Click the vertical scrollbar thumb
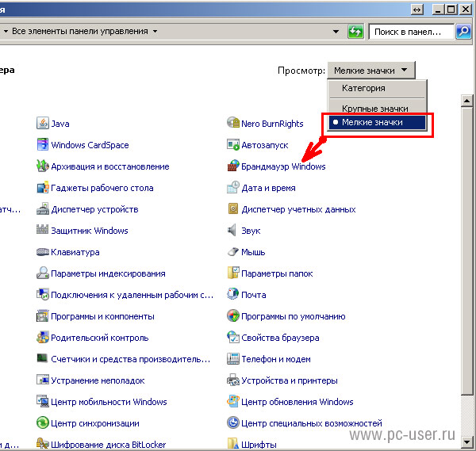This screenshot has width=476, height=451. pos(467,250)
